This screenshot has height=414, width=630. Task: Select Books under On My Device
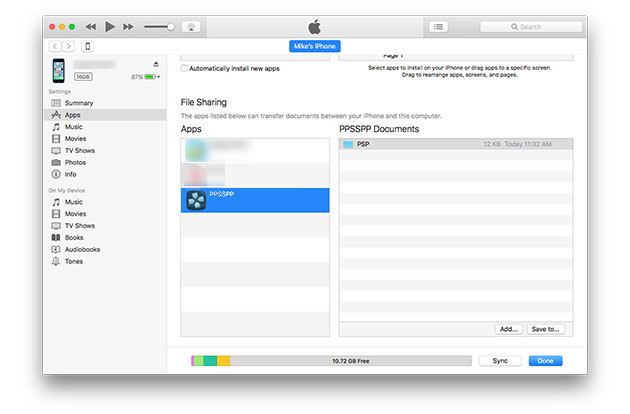(75, 237)
